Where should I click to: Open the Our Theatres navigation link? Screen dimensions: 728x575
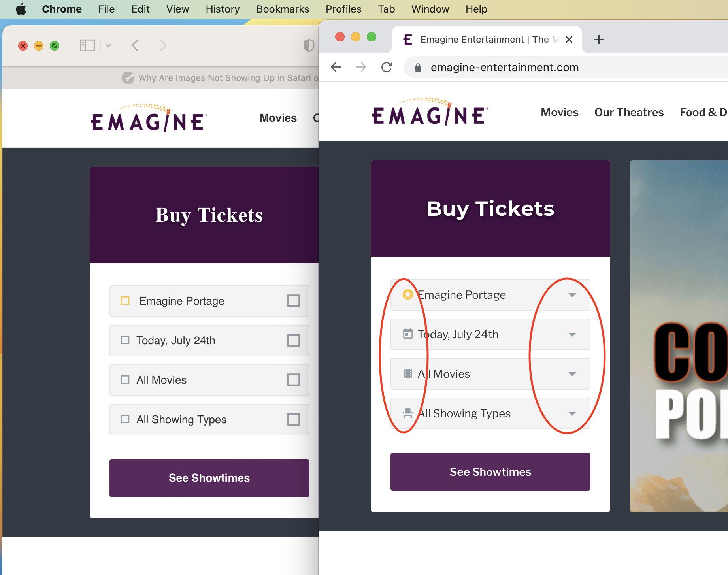coord(629,112)
